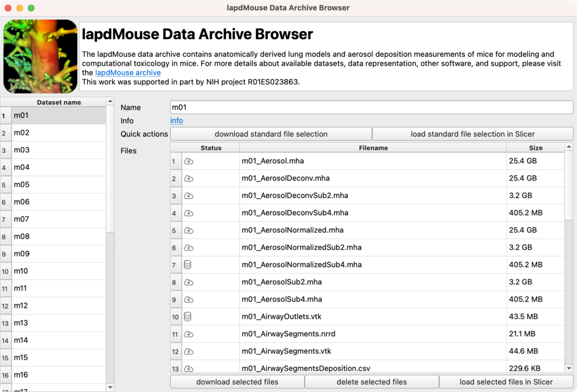577x392 pixels.
Task: Select filename m01_AirwaySegments.nrrd
Action: click(x=373, y=334)
